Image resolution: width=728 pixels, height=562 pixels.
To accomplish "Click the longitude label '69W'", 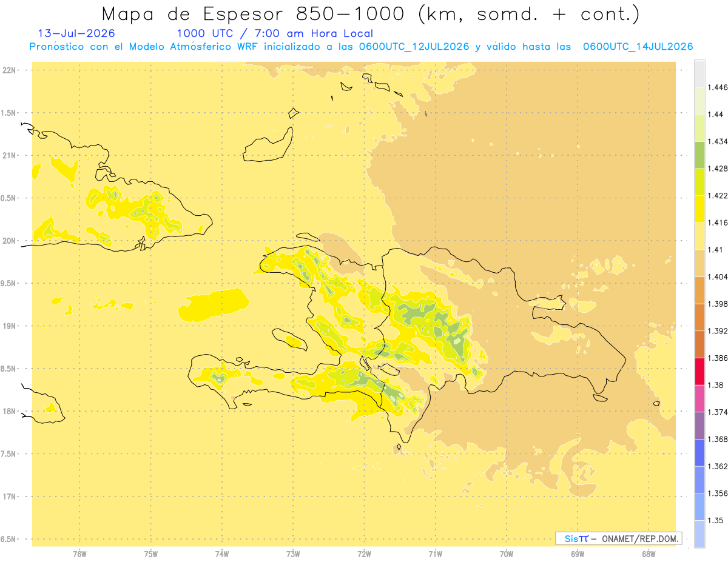I will [x=578, y=554].
